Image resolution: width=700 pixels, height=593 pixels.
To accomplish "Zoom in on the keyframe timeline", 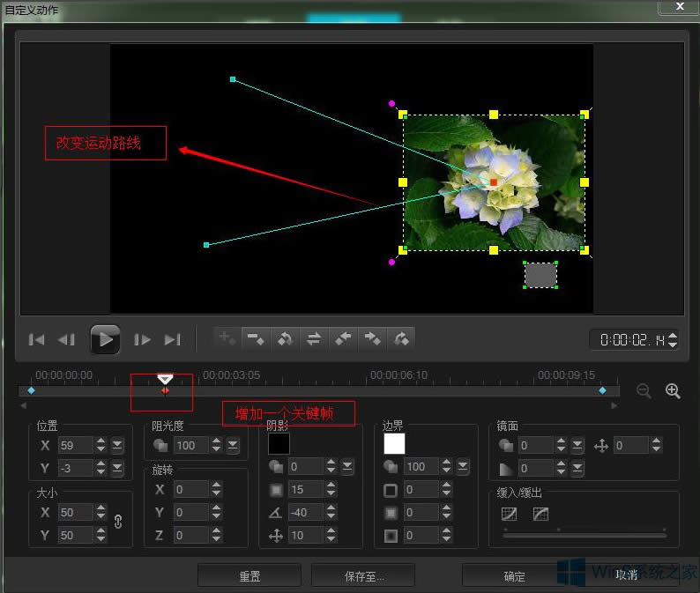I will [673, 391].
